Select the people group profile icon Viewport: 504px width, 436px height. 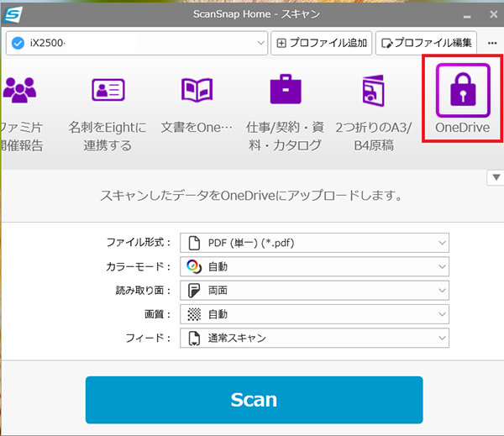19,90
